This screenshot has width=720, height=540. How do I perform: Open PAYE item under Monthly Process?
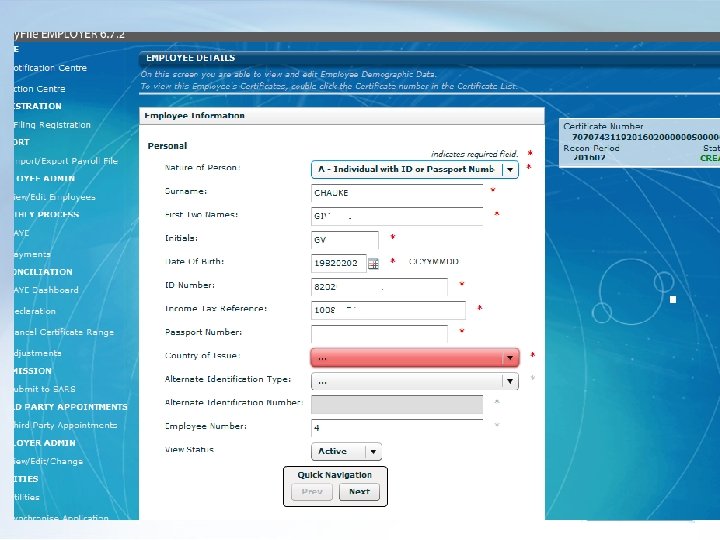click(x=22, y=233)
